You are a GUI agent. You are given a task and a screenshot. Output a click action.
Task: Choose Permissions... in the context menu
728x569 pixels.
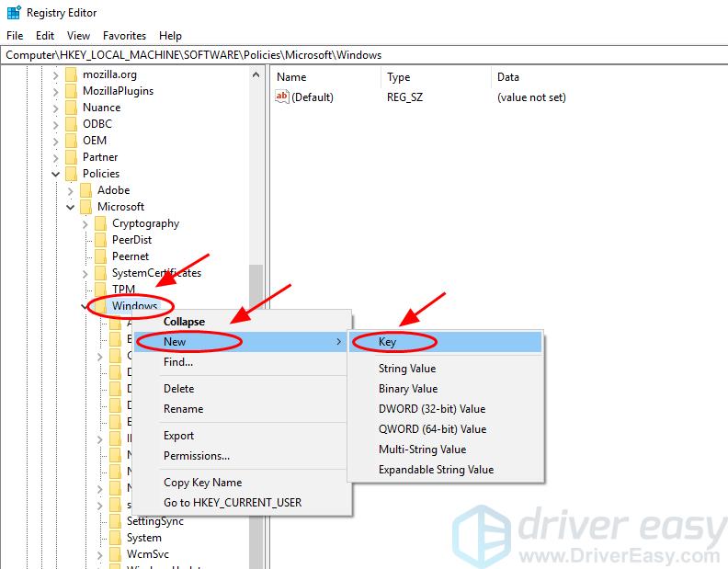pyautogui.click(x=242, y=456)
